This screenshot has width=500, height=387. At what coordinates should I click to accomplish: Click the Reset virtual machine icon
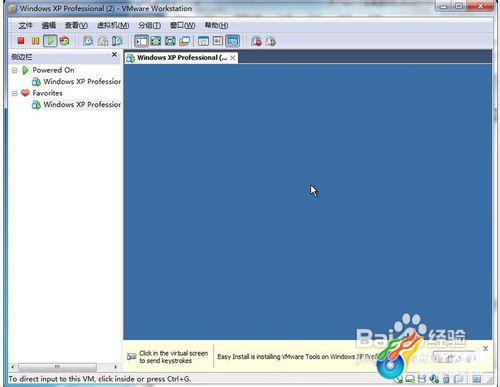(x=65, y=41)
